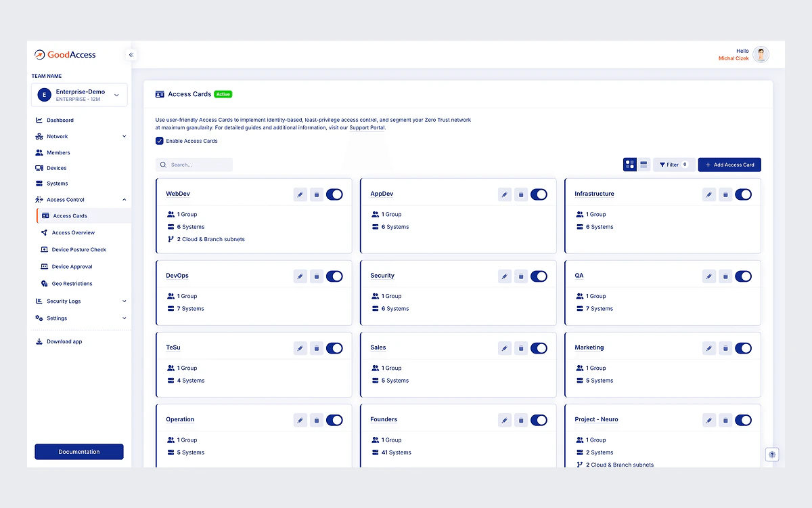Go to the Members page
Viewport: 812px width, 508px height.
point(58,153)
